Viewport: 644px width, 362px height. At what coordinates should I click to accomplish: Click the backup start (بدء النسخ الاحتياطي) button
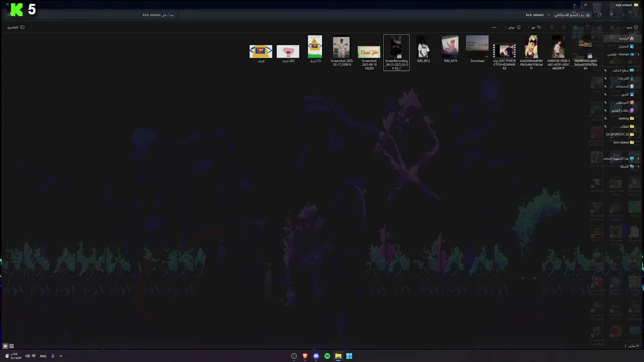tap(572, 15)
